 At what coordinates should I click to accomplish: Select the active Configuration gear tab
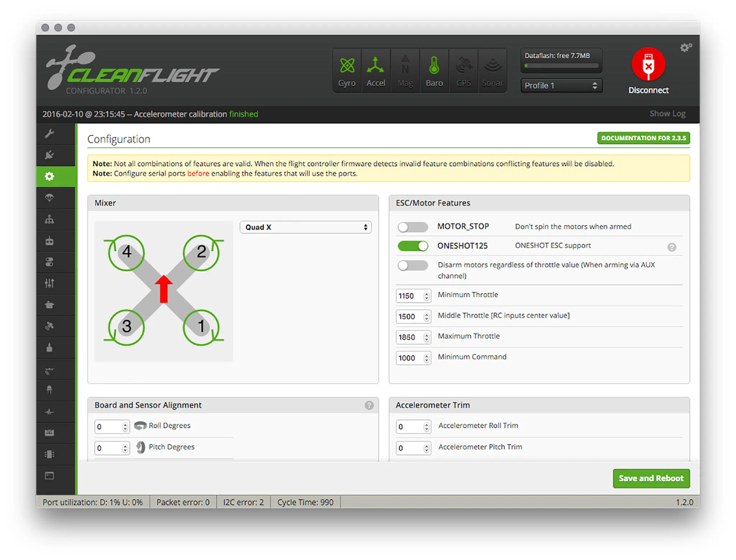tap(50, 176)
